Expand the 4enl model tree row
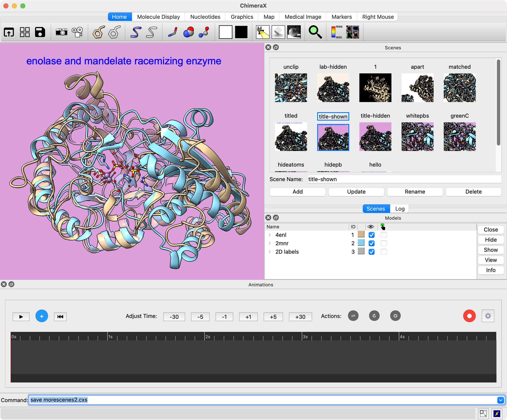The height and width of the screenshot is (420, 507). [270, 235]
